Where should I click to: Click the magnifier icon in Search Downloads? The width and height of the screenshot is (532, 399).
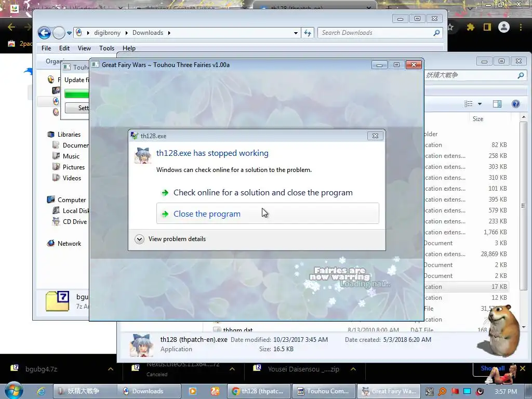(x=436, y=33)
